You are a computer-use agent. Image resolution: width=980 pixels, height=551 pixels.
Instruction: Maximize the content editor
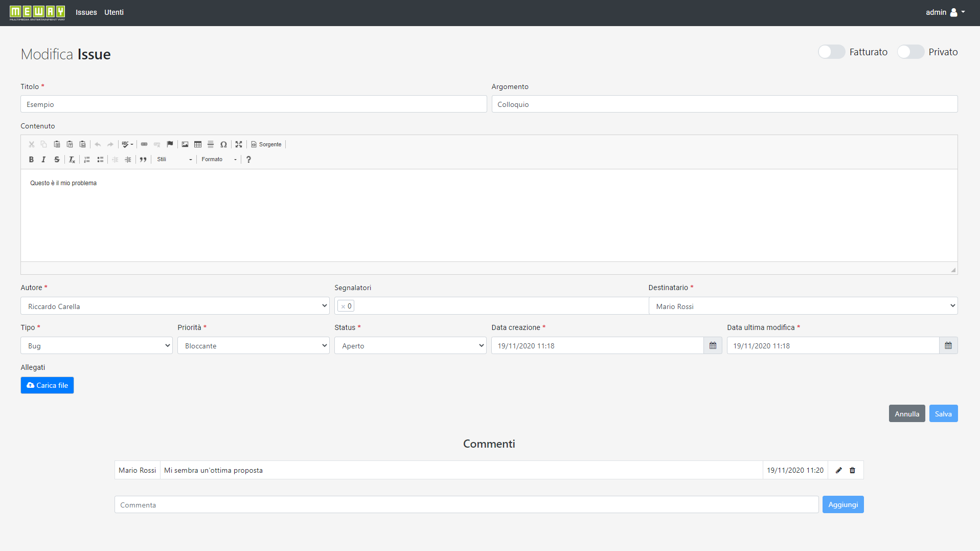(x=239, y=144)
